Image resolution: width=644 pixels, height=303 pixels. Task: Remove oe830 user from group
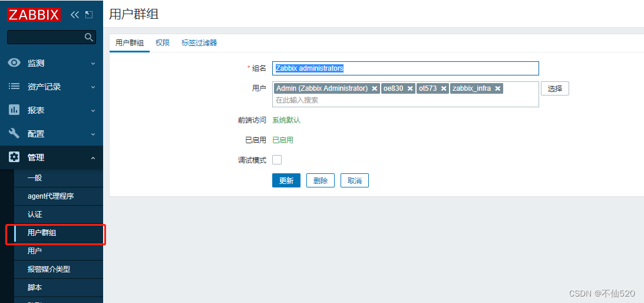click(410, 88)
